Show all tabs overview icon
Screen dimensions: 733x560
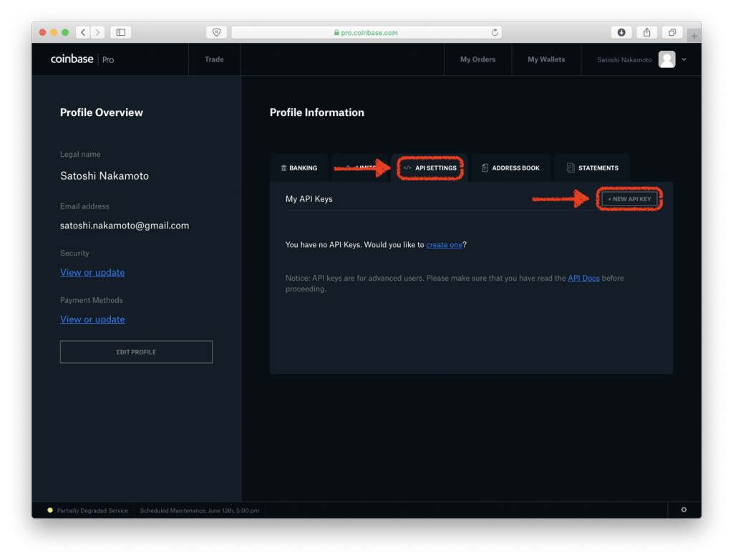[671, 32]
